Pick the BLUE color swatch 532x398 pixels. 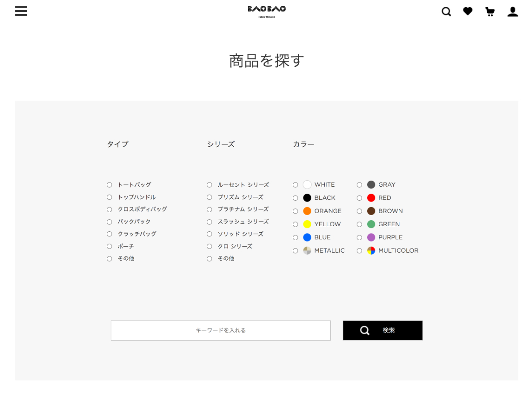tap(307, 237)
